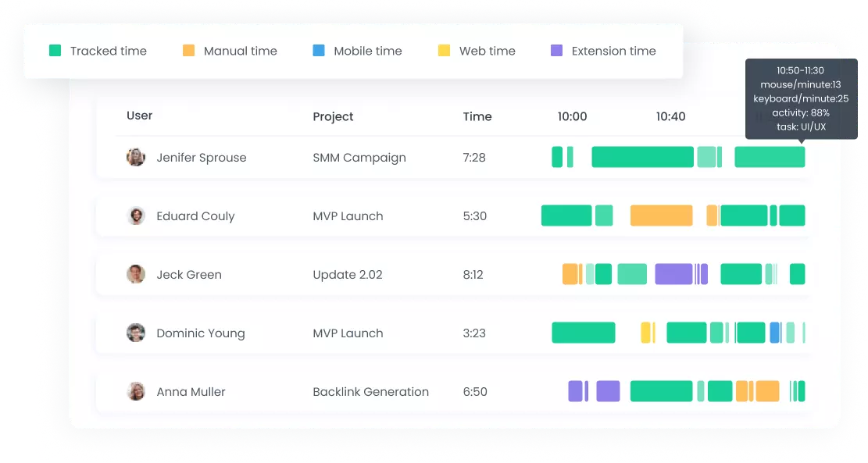Click Eduard Couly's large orange manual block
Viewport: 868px width, 463px height.
coord(661,215)
